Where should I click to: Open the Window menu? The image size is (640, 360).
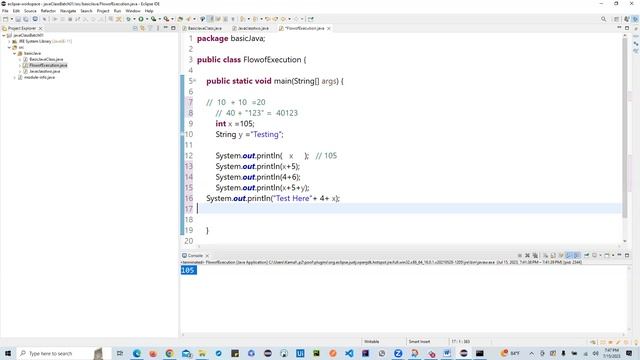133,11
